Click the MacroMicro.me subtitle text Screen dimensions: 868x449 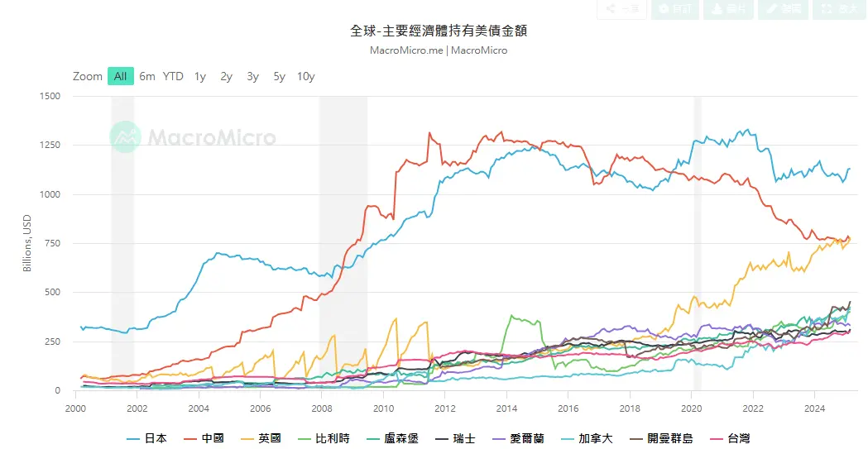(406, 50)
